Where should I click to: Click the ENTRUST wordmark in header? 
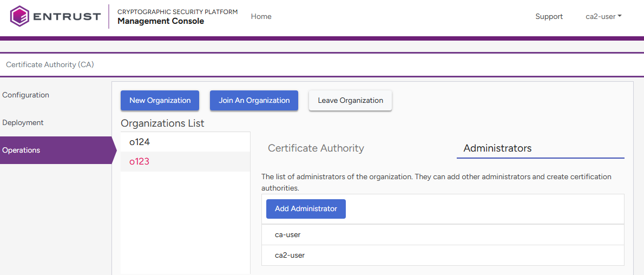[x=67, y=16]
